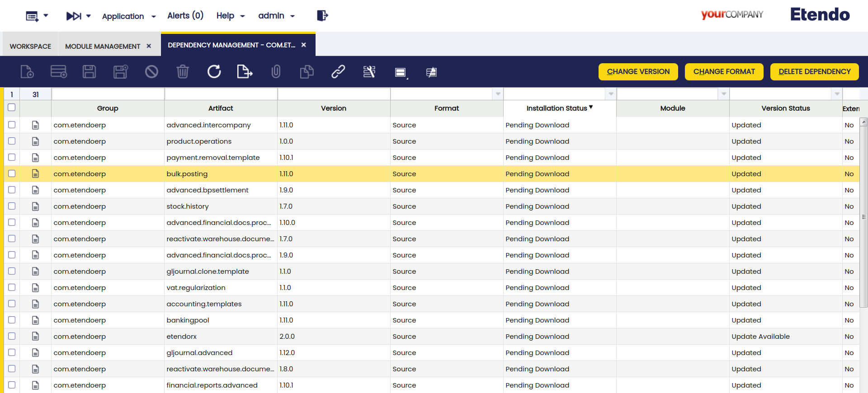Click the Version filter input field
The image size is (868, 393).
coord(334,94)
